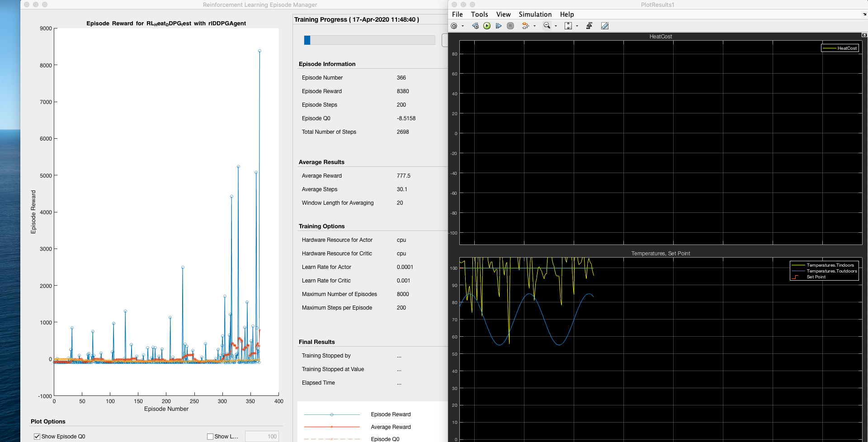Open the View menu
868x442 pixels.
pos(503,14)
